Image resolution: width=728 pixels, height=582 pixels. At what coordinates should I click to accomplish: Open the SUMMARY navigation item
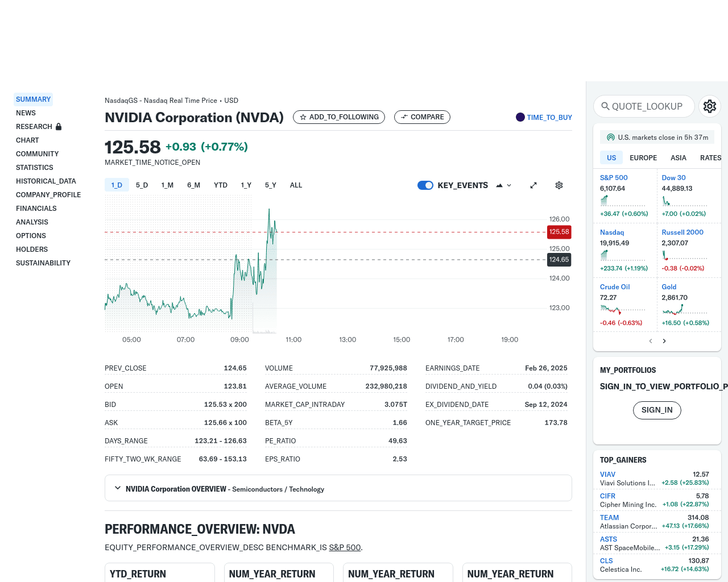(x=33, y=99)
